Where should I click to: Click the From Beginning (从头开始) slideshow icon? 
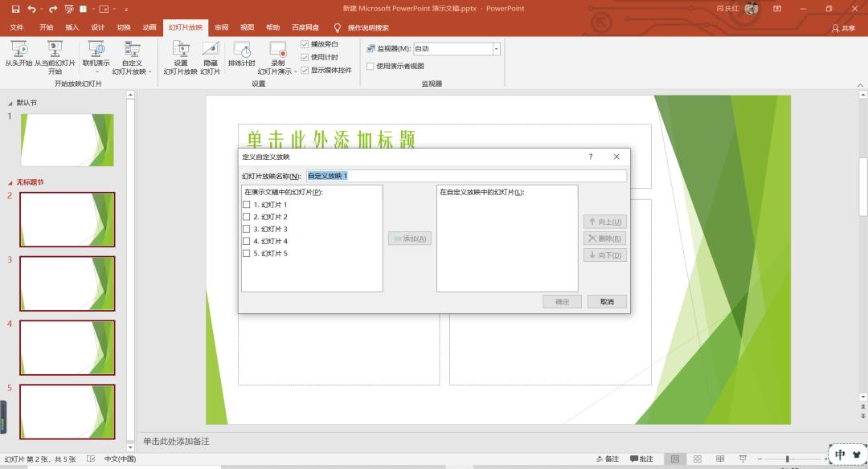click(18, 50)
